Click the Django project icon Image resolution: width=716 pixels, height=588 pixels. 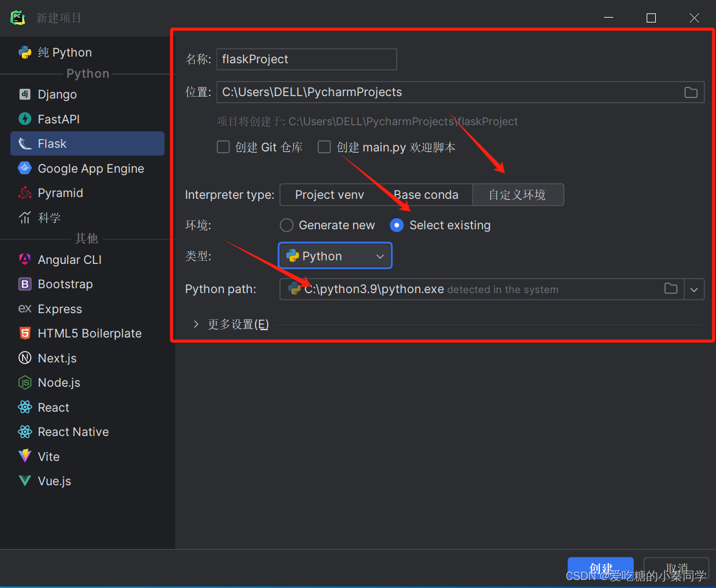25,94
